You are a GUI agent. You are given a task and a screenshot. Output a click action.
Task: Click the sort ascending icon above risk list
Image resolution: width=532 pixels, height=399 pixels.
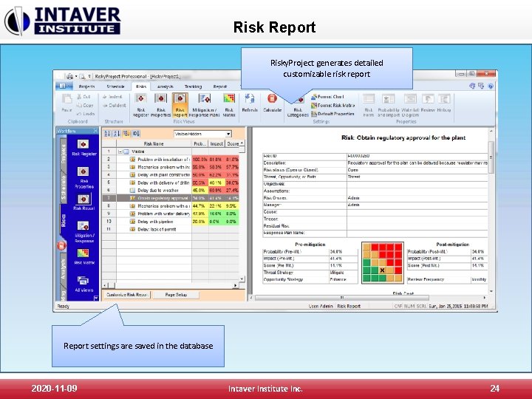tap(107, 134)
